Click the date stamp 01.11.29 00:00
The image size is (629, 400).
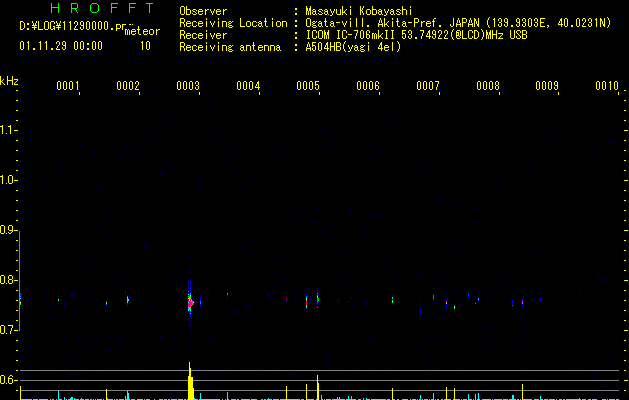[61, 46]
